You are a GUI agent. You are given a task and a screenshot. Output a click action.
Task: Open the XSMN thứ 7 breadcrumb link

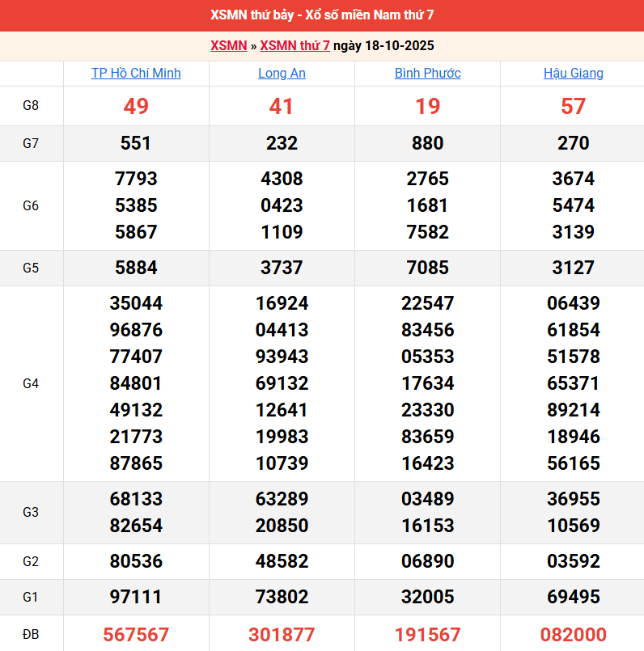point(294,46)
